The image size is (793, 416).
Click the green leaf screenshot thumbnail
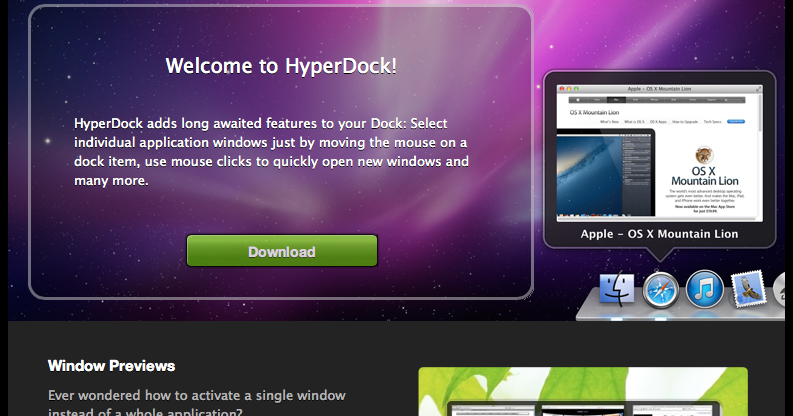point(583,392)
